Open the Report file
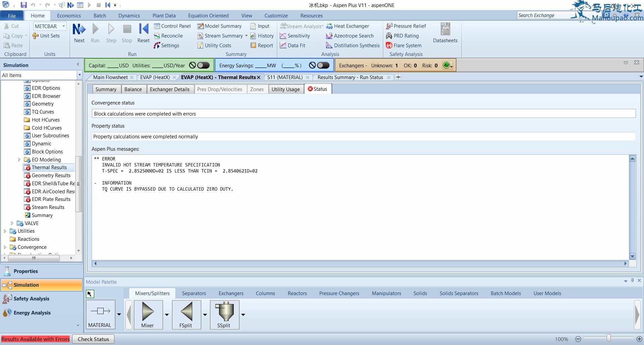This screenshot has width=644, height=345. [262, 46]
